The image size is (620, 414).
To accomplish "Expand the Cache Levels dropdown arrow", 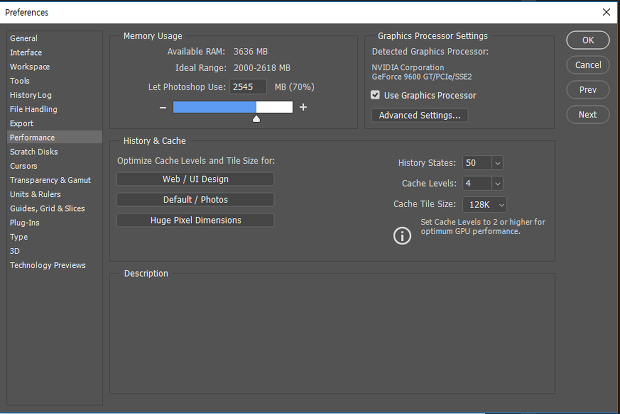I will (497, 183).
